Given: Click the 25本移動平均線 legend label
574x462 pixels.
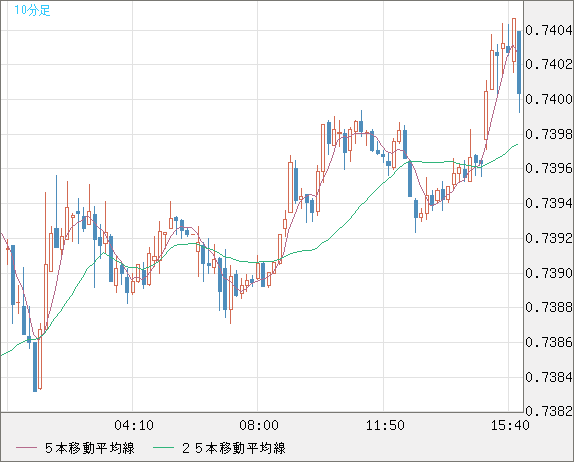Looking at the screenshot, I should pos(234,448).
